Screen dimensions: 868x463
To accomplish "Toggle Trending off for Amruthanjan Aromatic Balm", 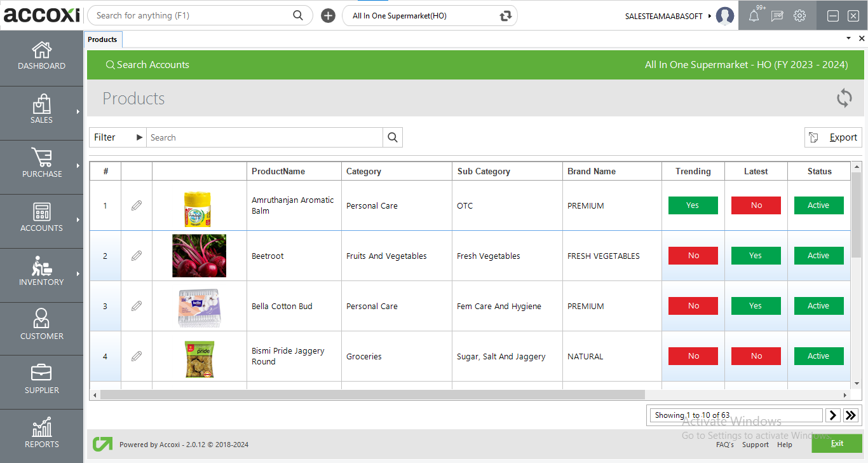I will pos(693,205).
